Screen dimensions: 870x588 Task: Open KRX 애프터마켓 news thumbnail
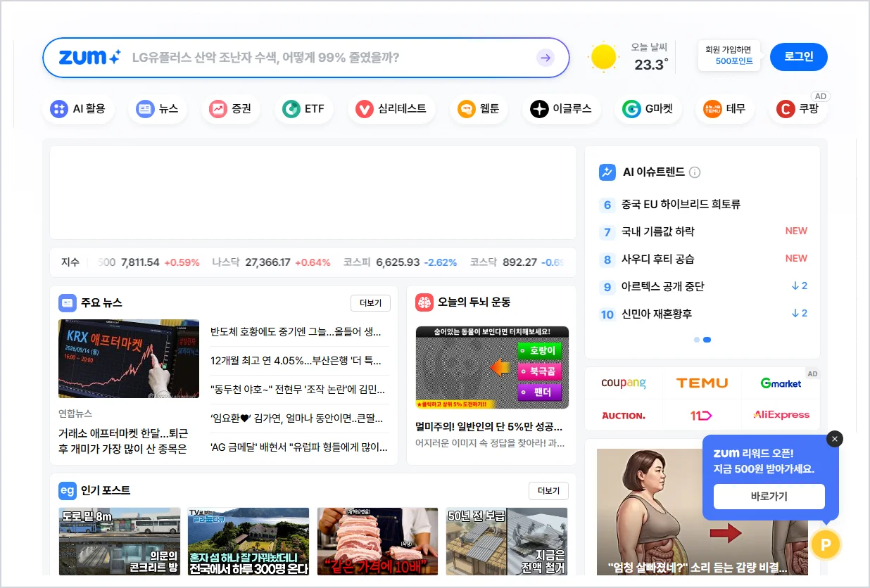click(x=129, y=359)
